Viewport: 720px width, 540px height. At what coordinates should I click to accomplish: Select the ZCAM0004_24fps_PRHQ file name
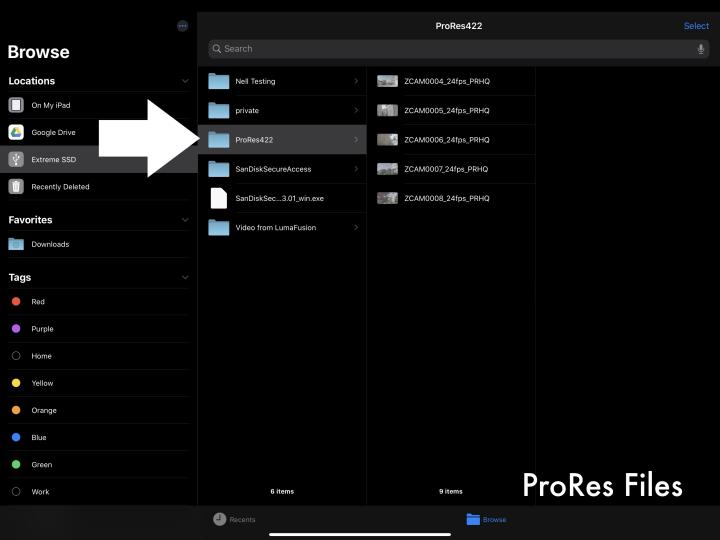click(x=447, y=81)
